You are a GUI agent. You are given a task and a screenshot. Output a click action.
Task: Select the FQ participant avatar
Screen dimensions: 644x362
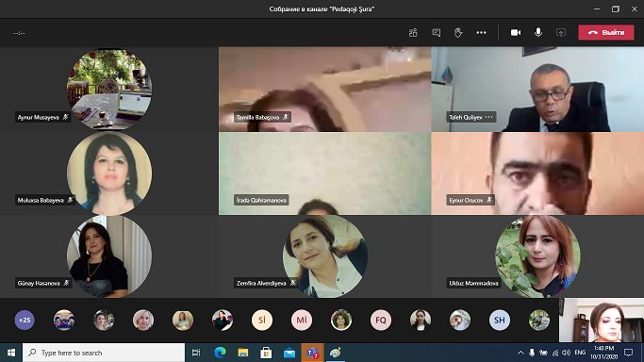381,321
